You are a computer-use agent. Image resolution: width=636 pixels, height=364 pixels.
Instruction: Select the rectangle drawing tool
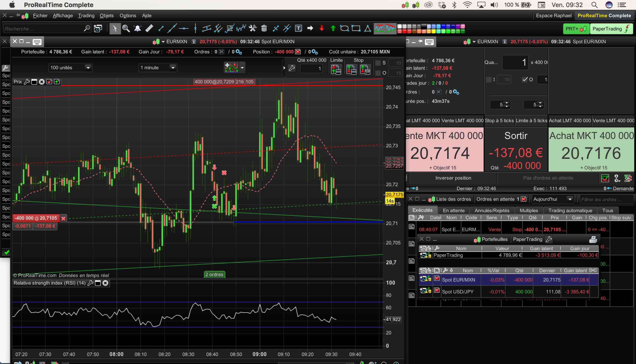356,28
